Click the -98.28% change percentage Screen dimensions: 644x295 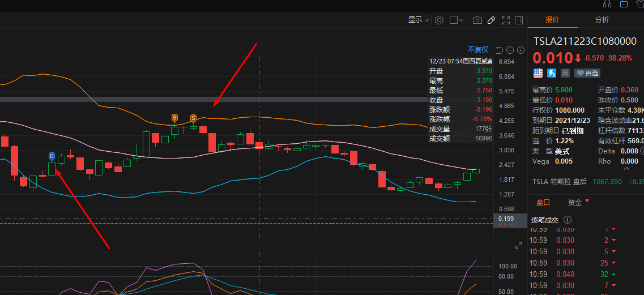tap(620, 58)
